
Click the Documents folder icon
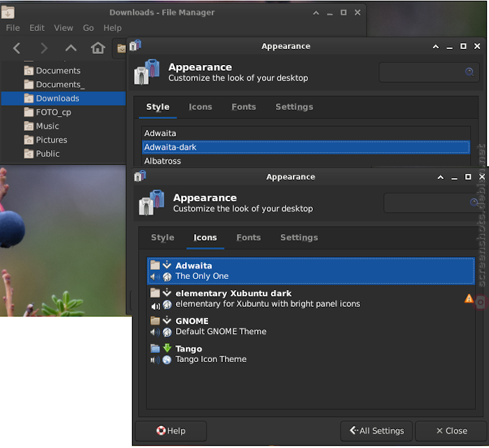pyautogui.click(x=29, y=71)
